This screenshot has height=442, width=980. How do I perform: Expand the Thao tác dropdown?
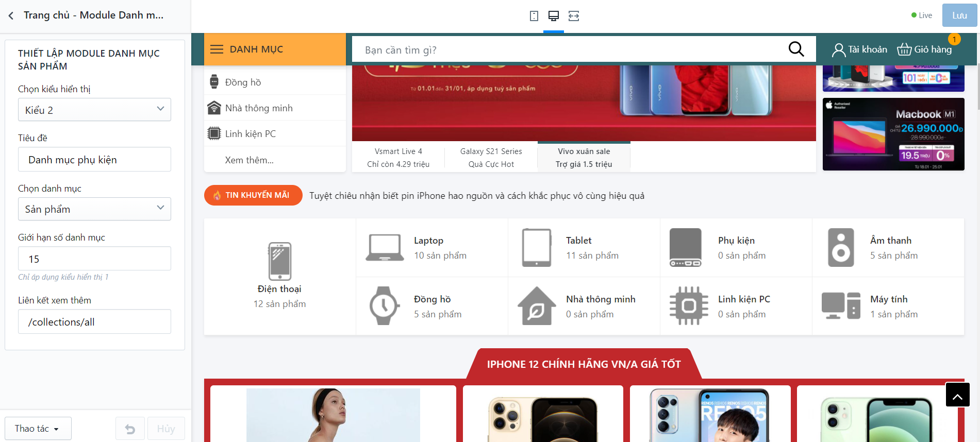coord(38,429)
